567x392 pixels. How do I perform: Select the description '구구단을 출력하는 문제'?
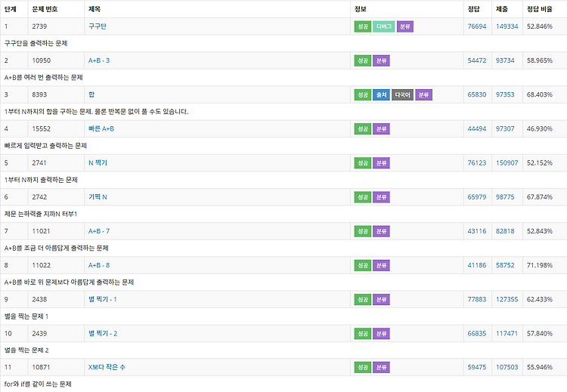tap(36, 43)
